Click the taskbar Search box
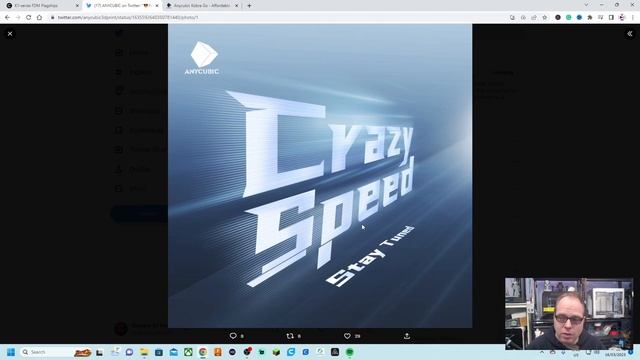 (x=56, y=352)
